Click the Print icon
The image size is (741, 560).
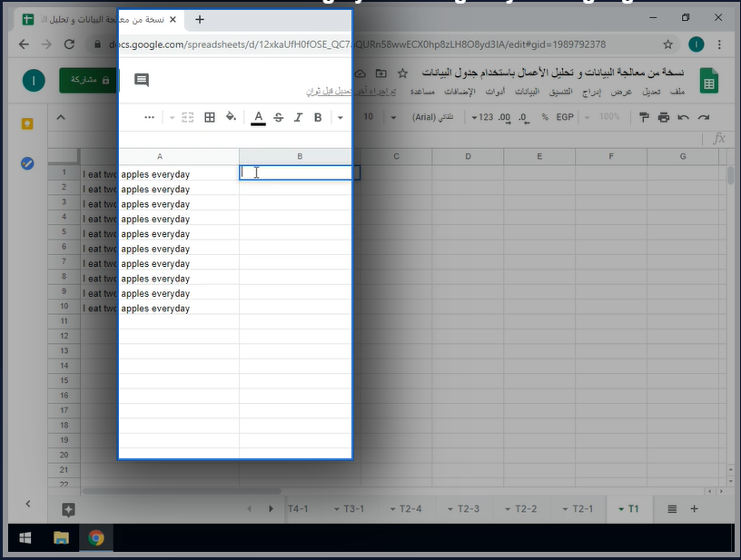tap(664, 117)
